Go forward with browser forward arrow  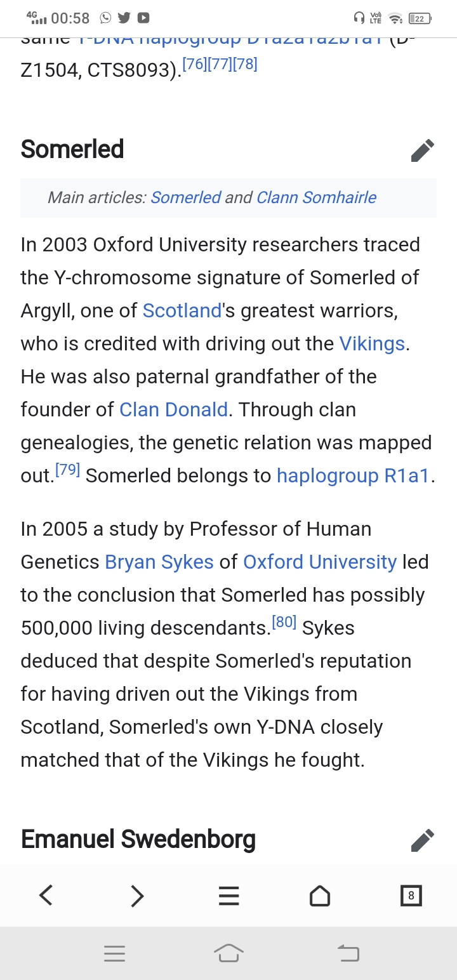pos(137,896)
